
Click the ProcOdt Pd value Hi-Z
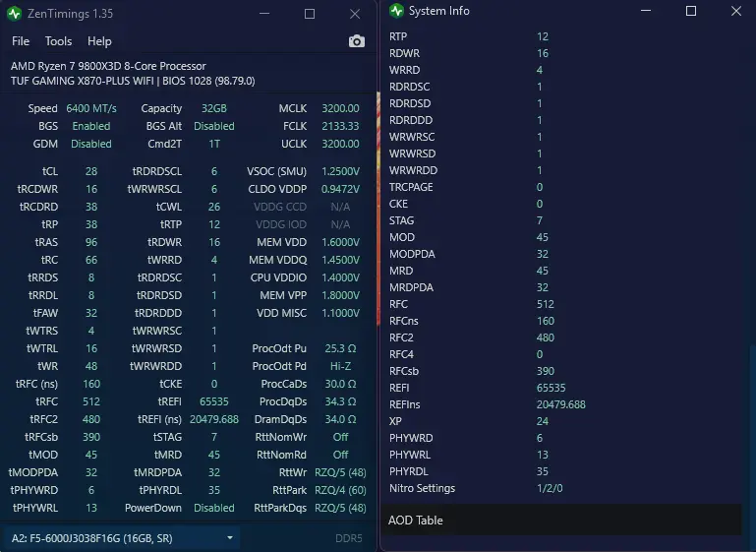pos(340,366)
